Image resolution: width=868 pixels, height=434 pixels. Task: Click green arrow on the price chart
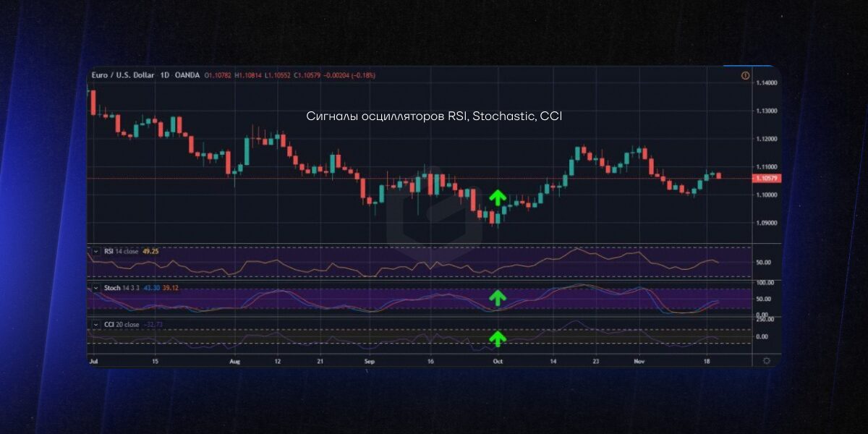pos(496,197)
